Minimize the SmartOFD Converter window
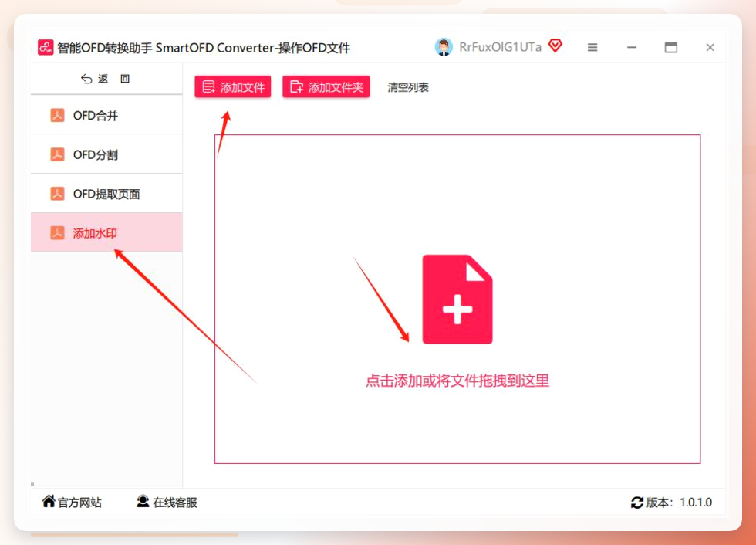Viewport: 756px width, 545px height. pos(632,47)
